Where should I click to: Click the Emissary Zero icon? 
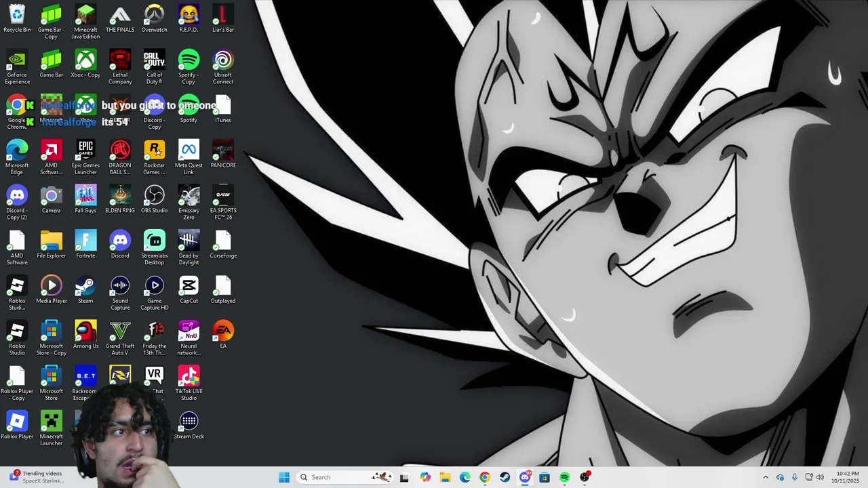pyautogui.click(x=189, y=203)
